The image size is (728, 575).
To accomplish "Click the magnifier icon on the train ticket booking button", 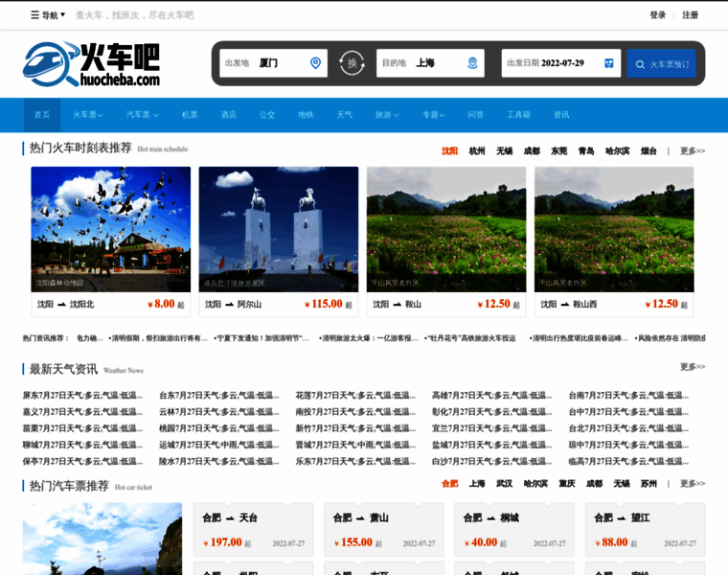I will [x=640, y=64].
